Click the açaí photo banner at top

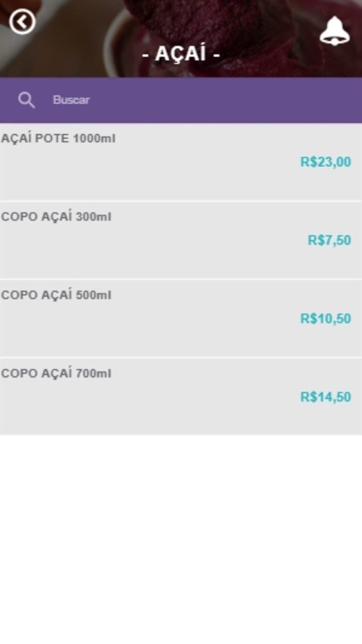[x=259, y=26]
